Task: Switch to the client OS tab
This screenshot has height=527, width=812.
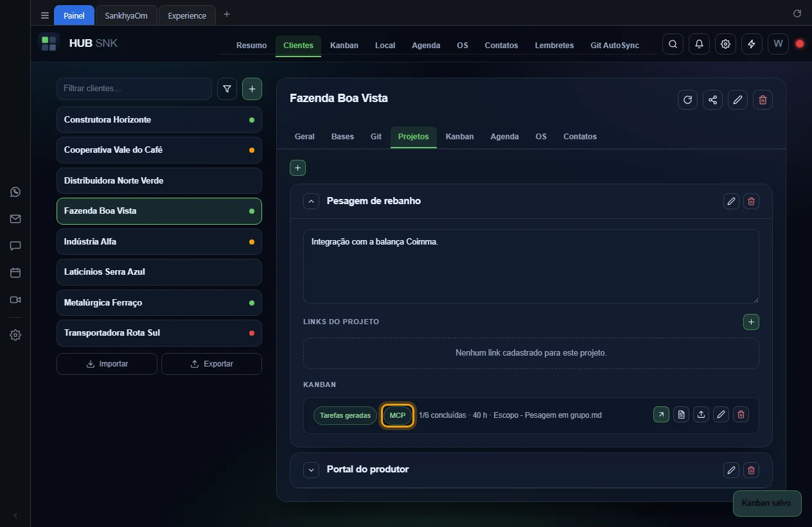Action: click(x=541, y=137)
